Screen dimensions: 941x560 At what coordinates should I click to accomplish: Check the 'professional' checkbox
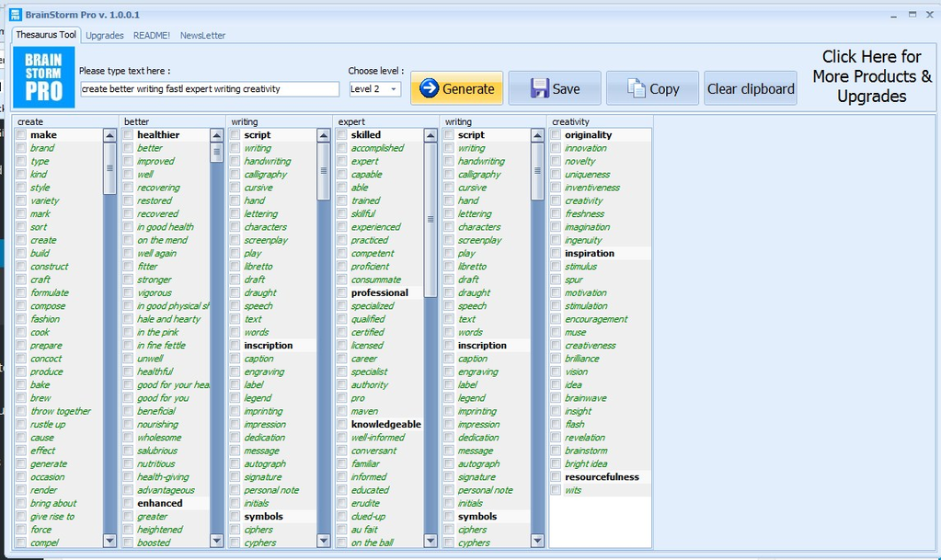pyautogui.click(x=342, y=292)
